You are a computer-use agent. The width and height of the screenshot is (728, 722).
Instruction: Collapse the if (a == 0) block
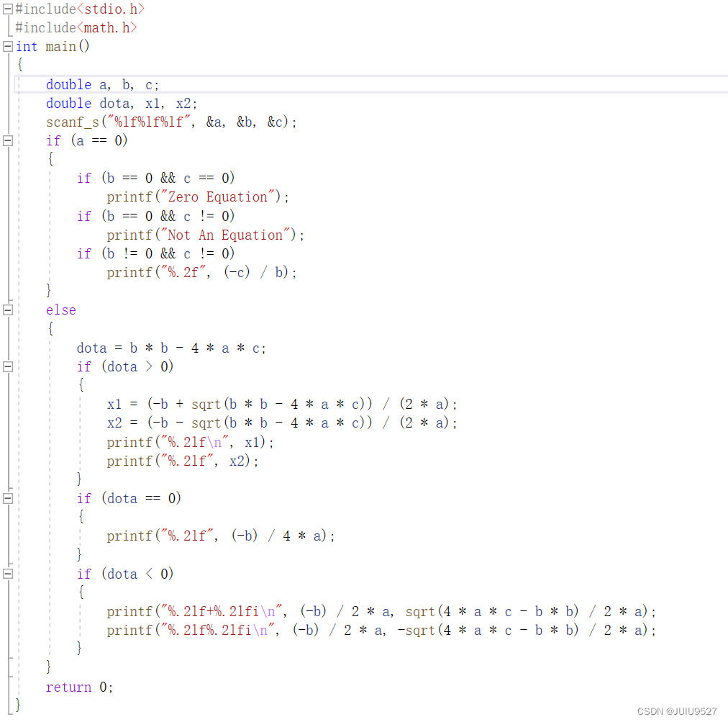(x=8, y=141)
